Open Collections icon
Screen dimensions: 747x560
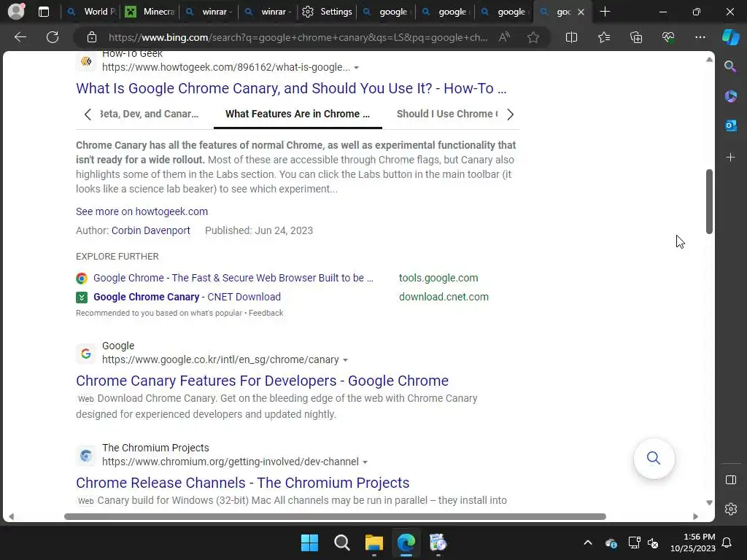tap(636, 37)
